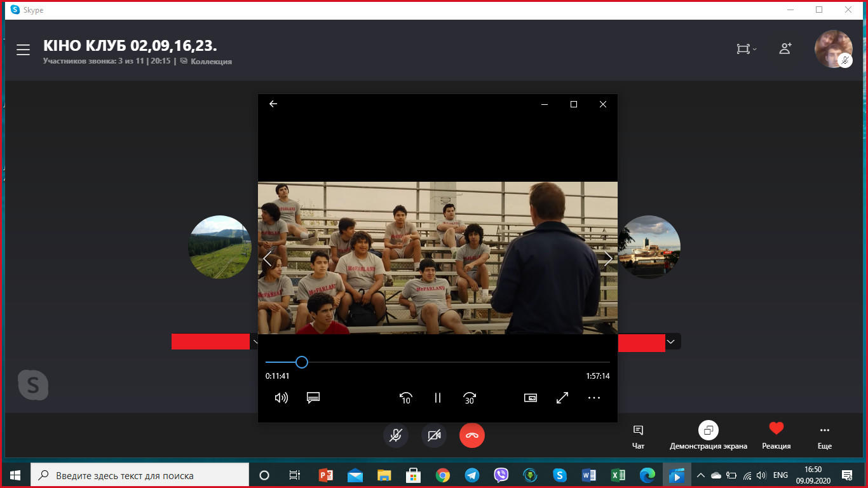Open Wi-Fi network tray icon
The height and width of the screenshot is (488, 868).
tap(747, 475)
